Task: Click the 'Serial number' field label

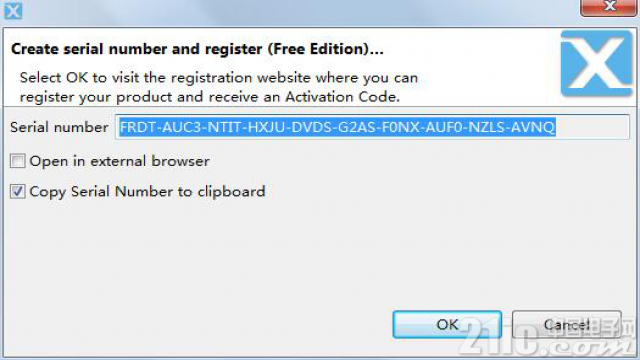Action: coord(59,127)
